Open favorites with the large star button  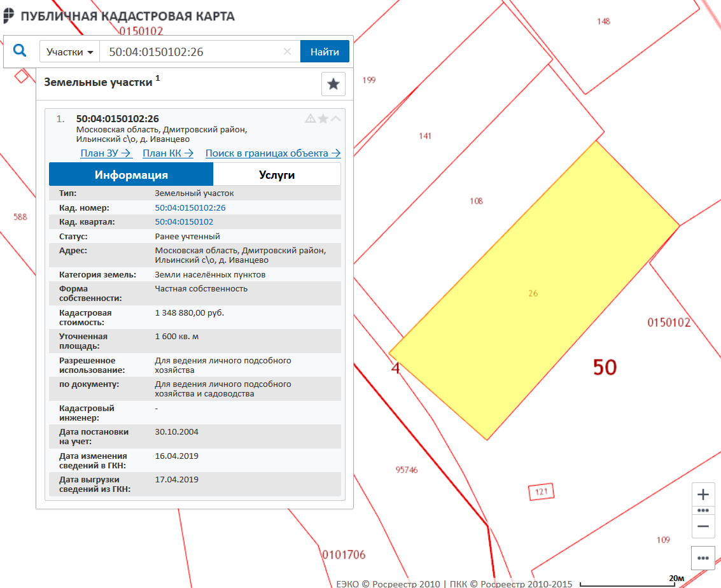[x=333, y=84]
